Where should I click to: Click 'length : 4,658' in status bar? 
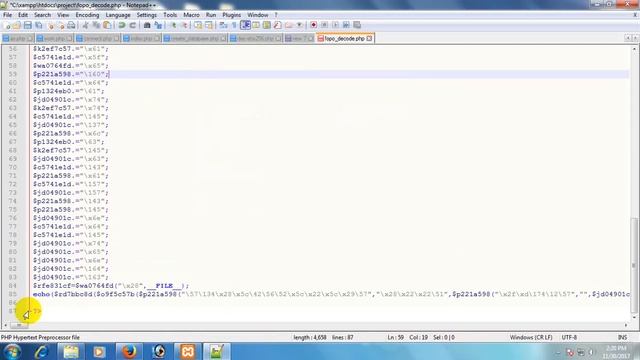pos(309,338)
